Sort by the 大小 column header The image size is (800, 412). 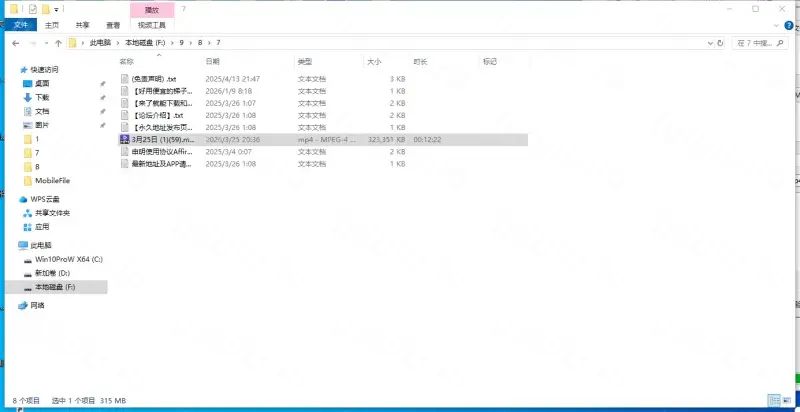[374, 61]
